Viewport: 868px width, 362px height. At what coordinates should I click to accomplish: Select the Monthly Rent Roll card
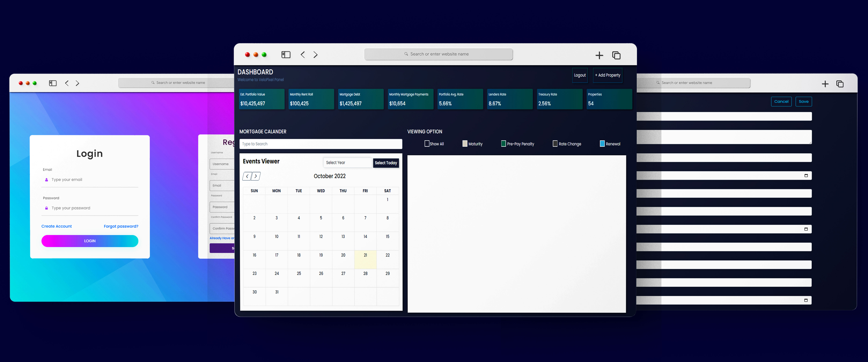click(x=311, y=99)
